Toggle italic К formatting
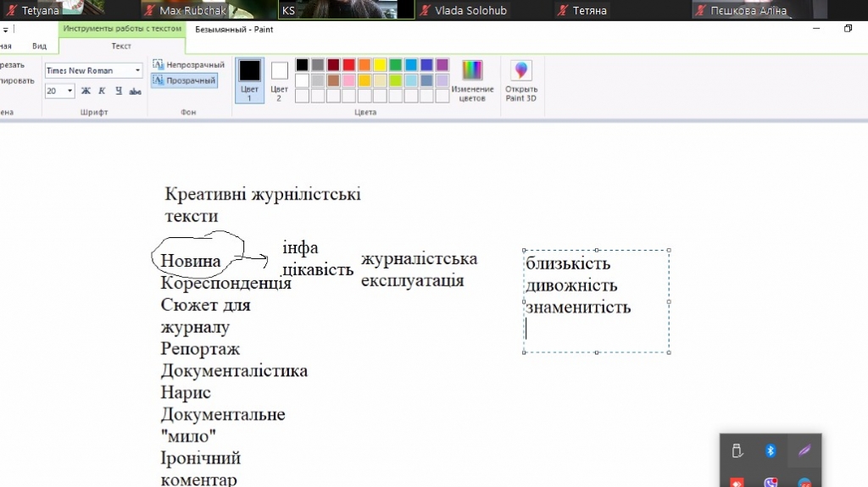Screen dimensions: 868x487 click(x=102, y=91)
